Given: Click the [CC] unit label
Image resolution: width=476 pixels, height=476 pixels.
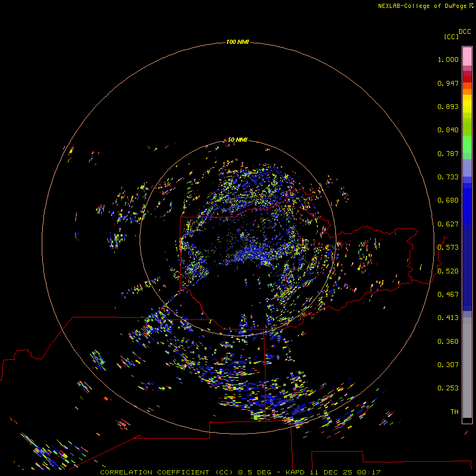Looking at the screenshot, I should (451, 36).
